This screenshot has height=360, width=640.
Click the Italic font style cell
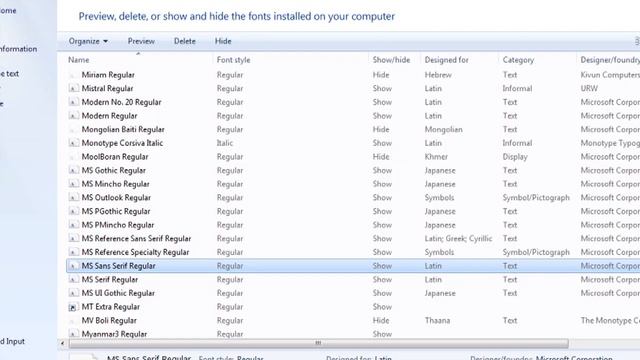(x=224, y=143)
